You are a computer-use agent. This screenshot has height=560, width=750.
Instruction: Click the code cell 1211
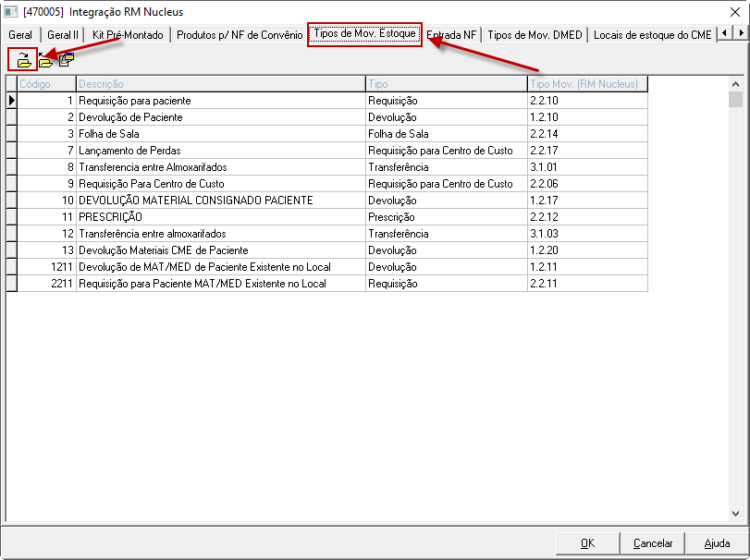tap(46, 267)
